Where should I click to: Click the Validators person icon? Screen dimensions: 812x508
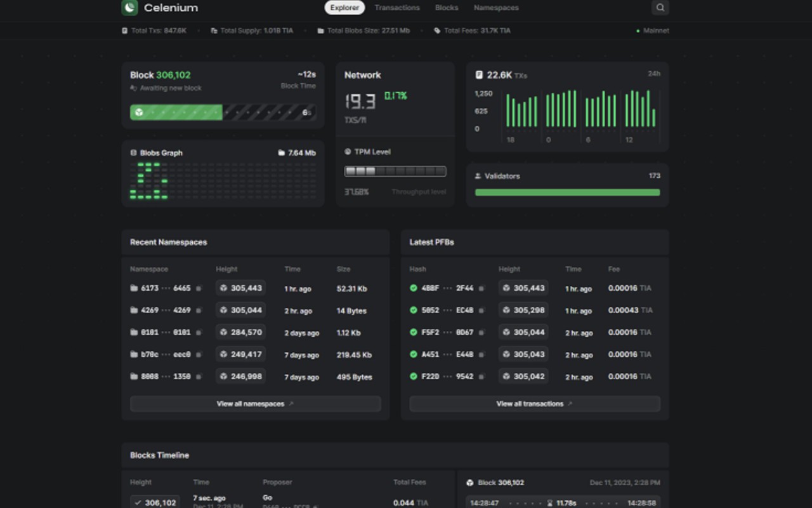coord(478,177)
